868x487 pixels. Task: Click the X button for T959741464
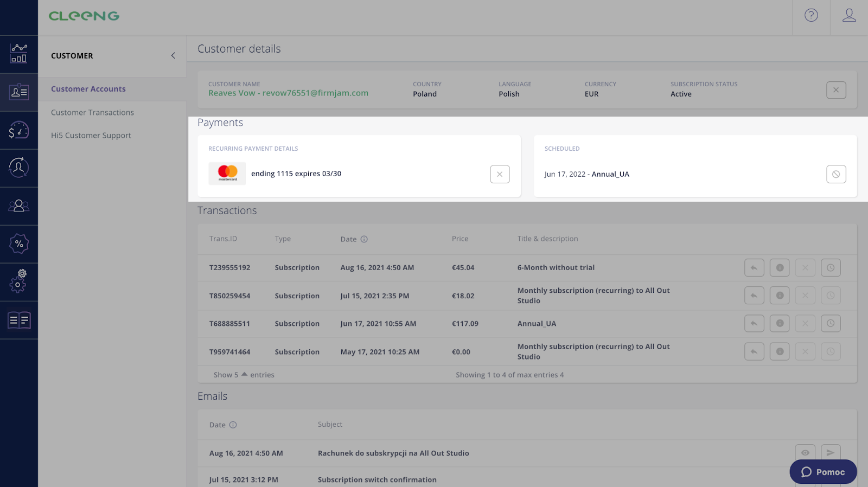pos(805,351)
